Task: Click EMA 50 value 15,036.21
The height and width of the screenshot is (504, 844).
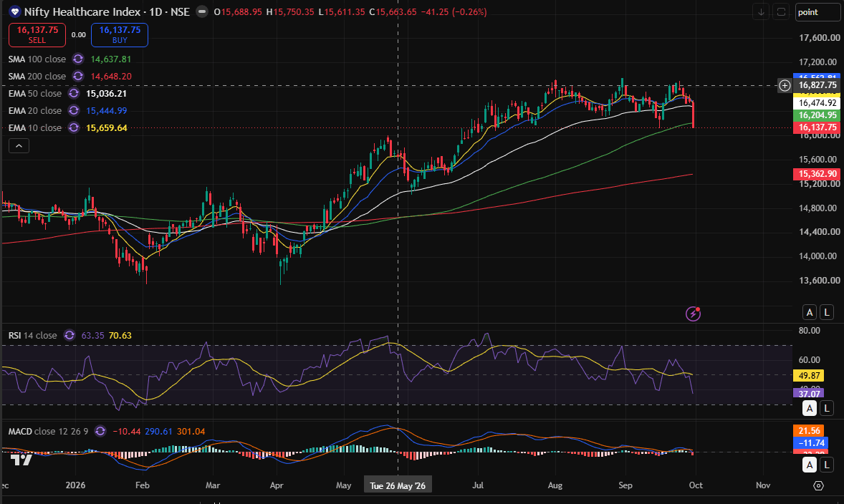Action: pyautogui.click(x=107, y=94)
